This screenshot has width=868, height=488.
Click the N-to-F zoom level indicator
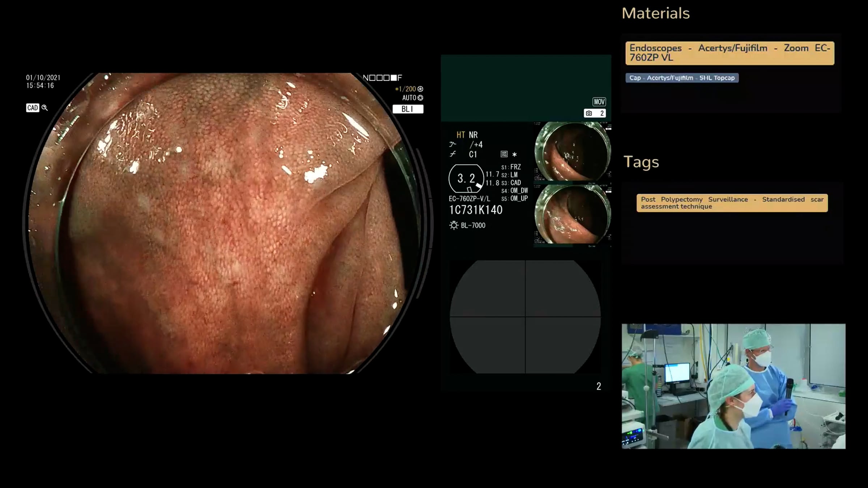click(382, 78)
